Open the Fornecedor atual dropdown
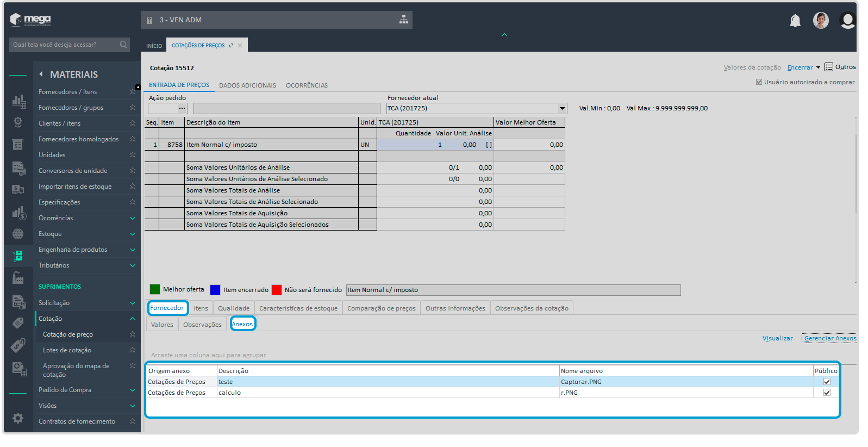868x447 pixels. (x=562, y=108)
